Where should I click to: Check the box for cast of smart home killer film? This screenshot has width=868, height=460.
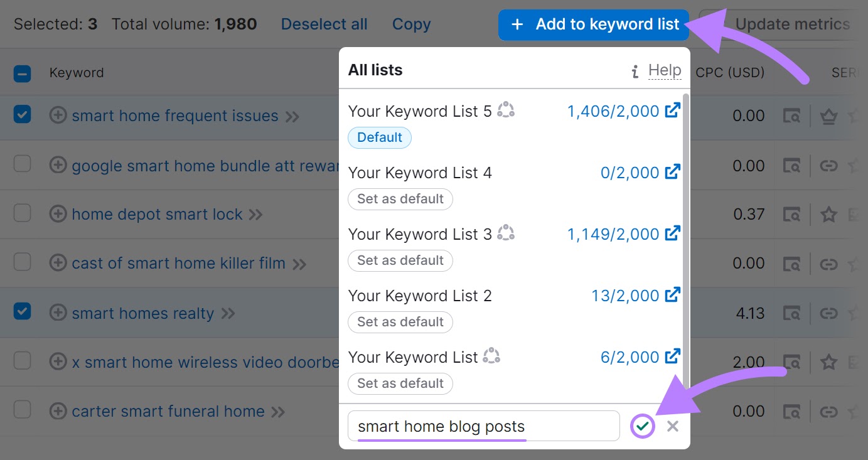pos(22,263)
